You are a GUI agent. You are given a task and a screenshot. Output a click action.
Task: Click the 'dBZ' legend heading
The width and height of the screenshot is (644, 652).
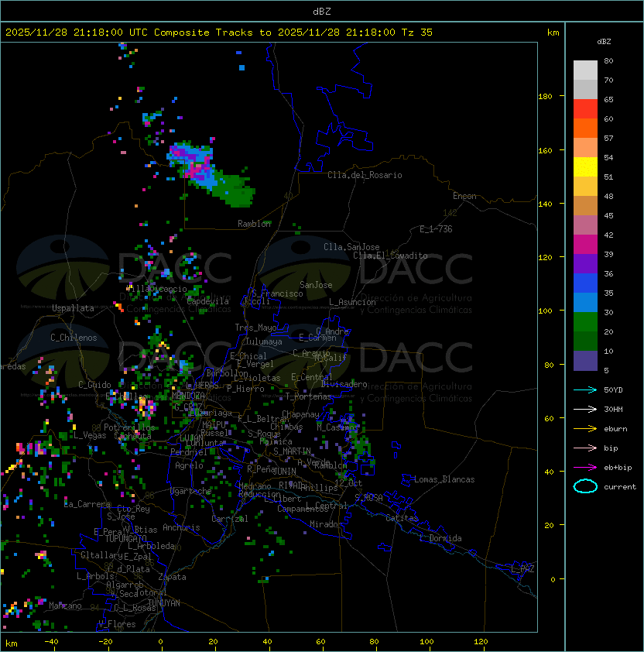coord(604,42)
